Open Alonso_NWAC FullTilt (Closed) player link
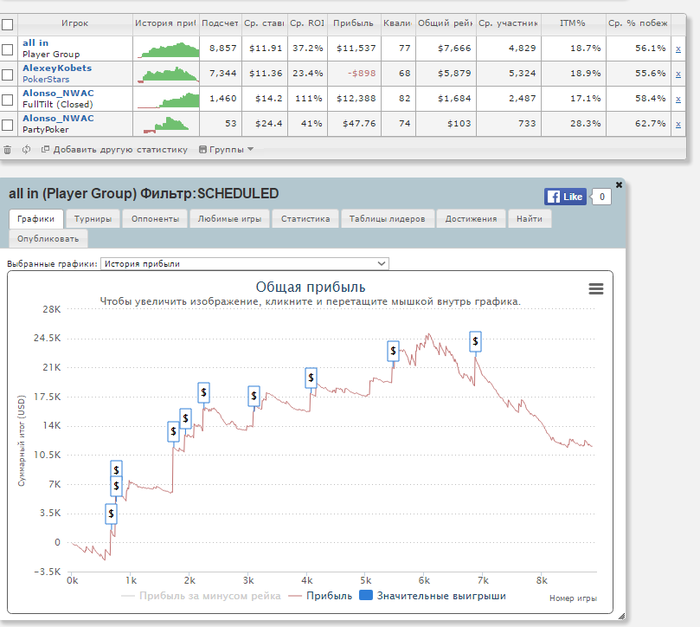700x627 pixels. click(58, 93)
